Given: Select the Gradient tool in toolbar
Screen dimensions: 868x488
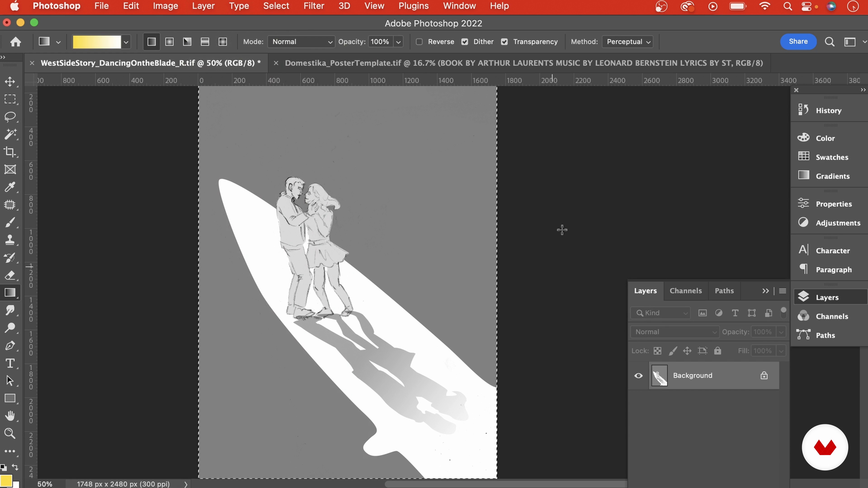Looking at the screenshot, I should (x=10, y=293).
